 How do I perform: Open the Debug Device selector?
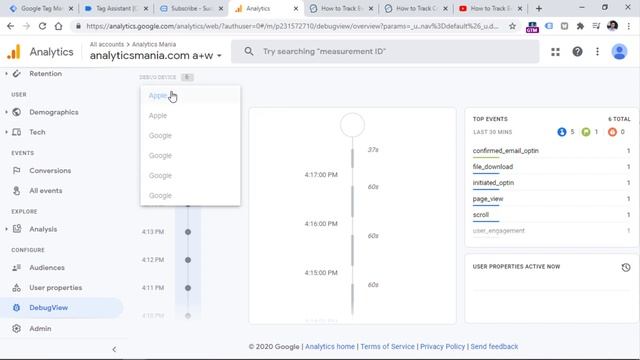coord(166,77)
